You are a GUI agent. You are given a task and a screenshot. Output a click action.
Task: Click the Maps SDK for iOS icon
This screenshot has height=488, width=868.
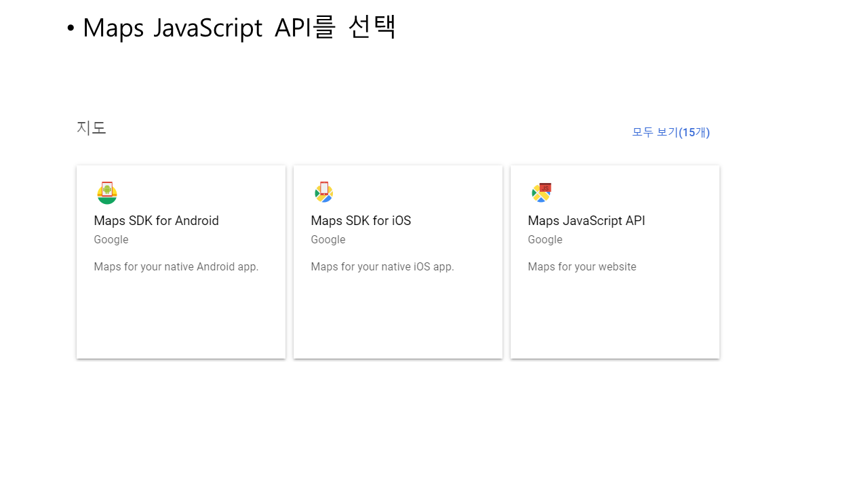pyautogui.click(x=324, y=193)
